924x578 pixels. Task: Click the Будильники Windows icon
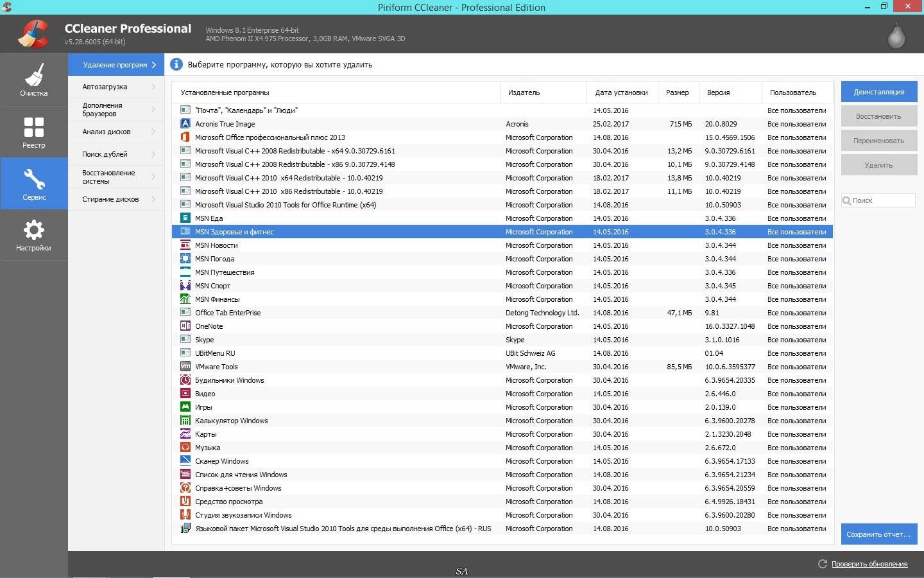[x=185, y=380]
